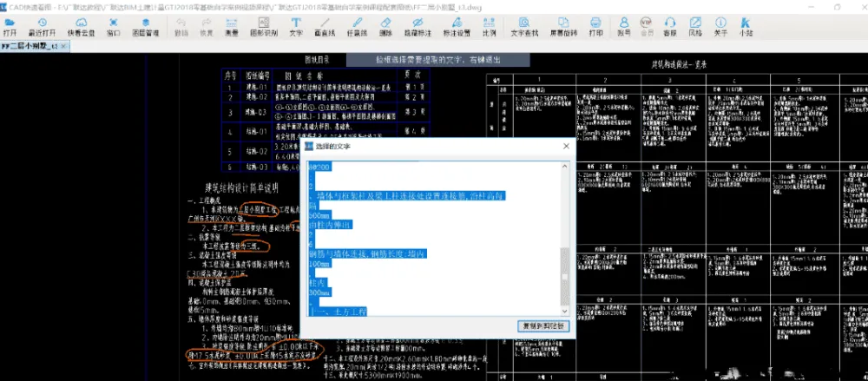Image resolution: width=868 pixels, height=381 pixels.
Task: Click the text dialog scrollbar down arrow
Action: [x=565, y=311]
